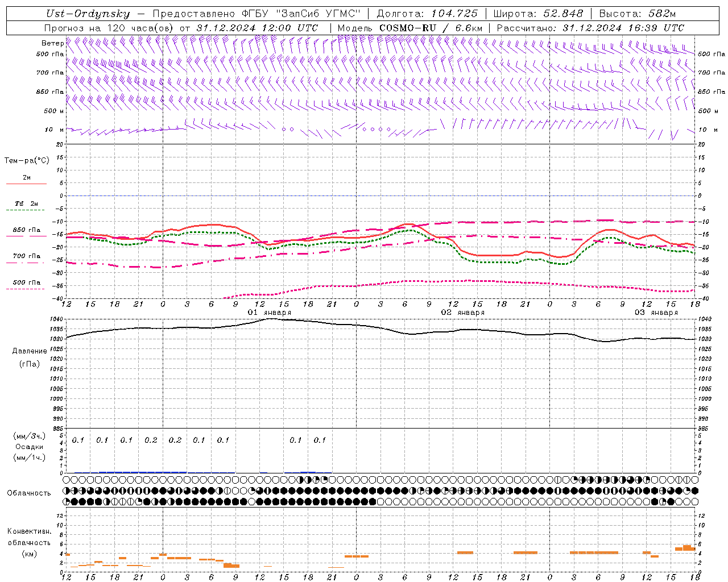The width and height of the screenshot is (728, 582).
Task: Click the (мм/1ч.) precipitation unit label
Action: click(x=30, y=457)
